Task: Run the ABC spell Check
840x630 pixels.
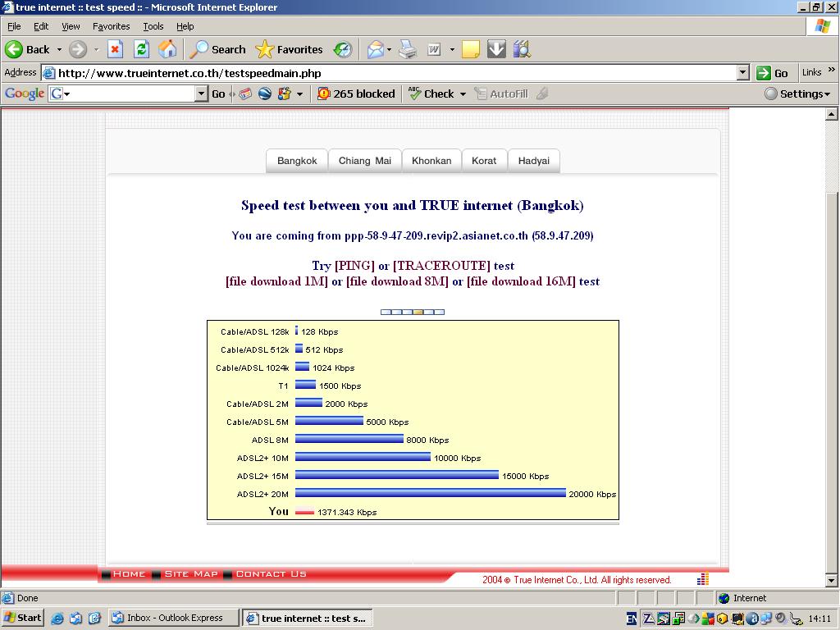Action: coord(431,94)
